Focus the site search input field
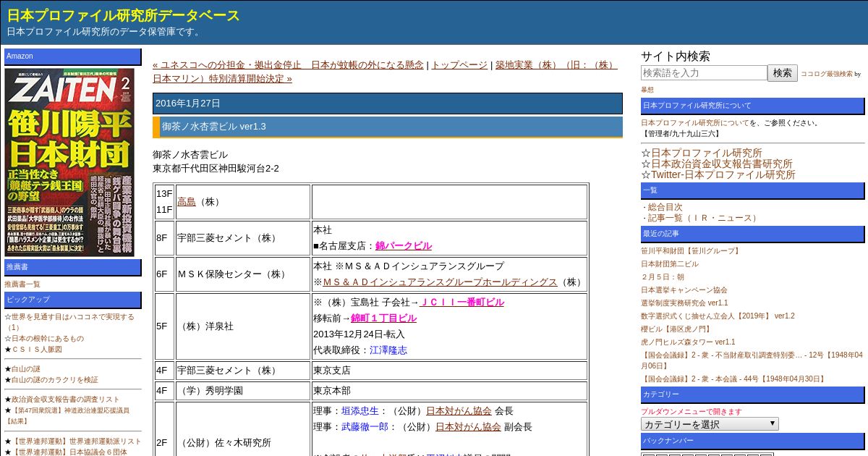Viewport: 868px width, 456px height. point(704,72)
